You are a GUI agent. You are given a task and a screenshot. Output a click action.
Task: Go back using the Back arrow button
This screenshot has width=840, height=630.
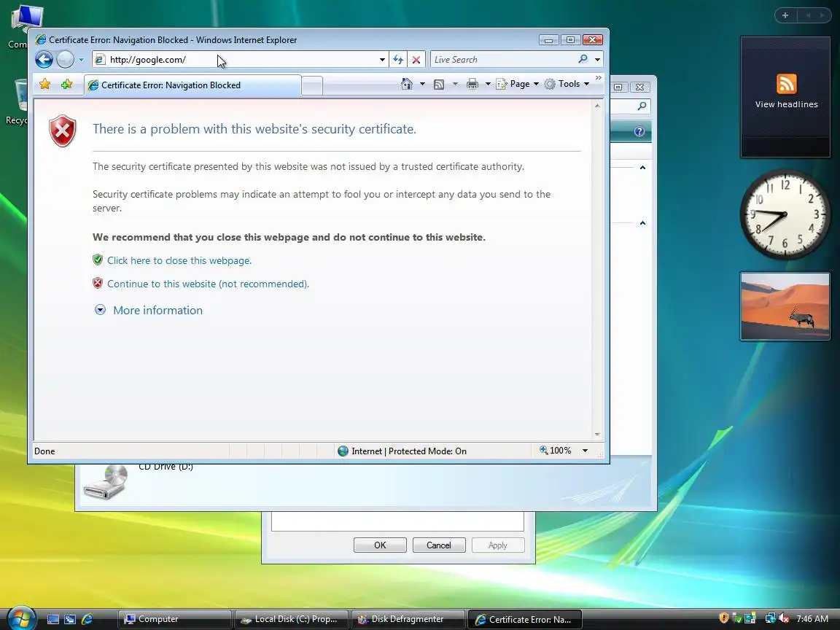pos(44,60)
